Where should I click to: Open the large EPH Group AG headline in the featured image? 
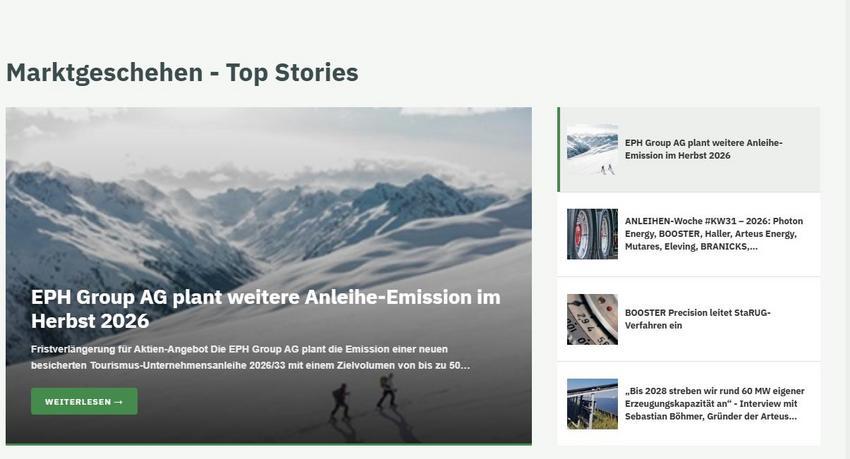coord(266,309)
